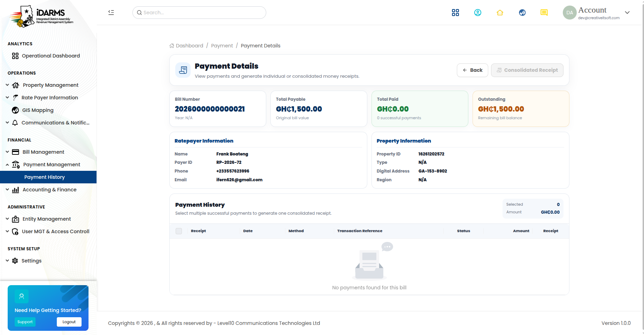Image resolution: width=644 pixels, height=335 pixels.
Task: Click the Support button
Action: click(x=25, y=322)
